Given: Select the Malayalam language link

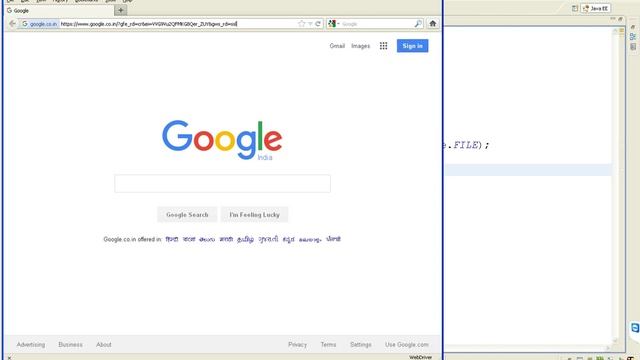Looking at the screenshot, I should click(x=310, y=240).
